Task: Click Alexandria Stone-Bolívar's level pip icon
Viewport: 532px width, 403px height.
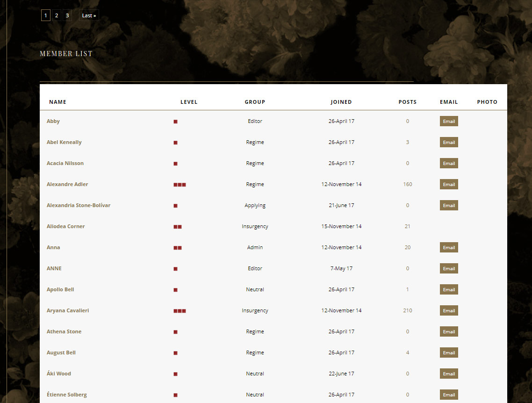Action: pyautogui.click(x=175, y=206)
